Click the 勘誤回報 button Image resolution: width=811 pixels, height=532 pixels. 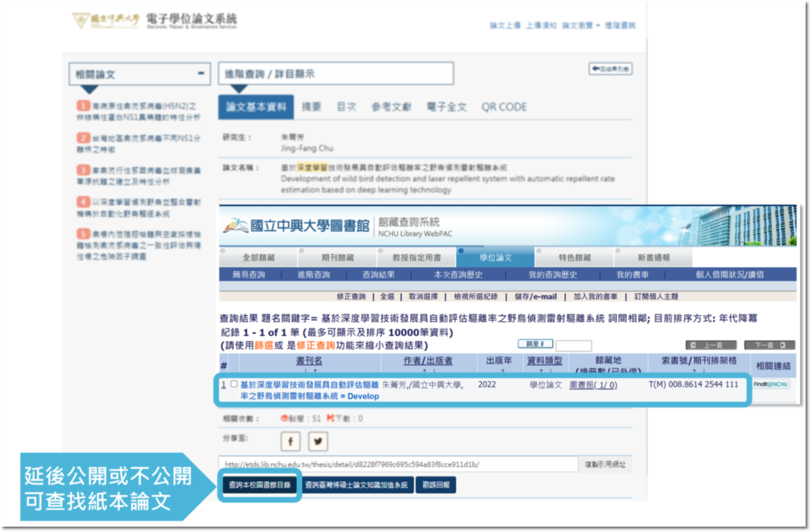tap(436, 485)
